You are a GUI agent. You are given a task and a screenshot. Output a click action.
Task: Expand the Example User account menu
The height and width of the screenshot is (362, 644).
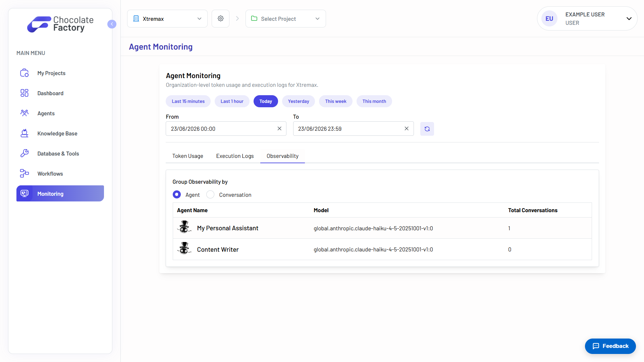[587, 18]
